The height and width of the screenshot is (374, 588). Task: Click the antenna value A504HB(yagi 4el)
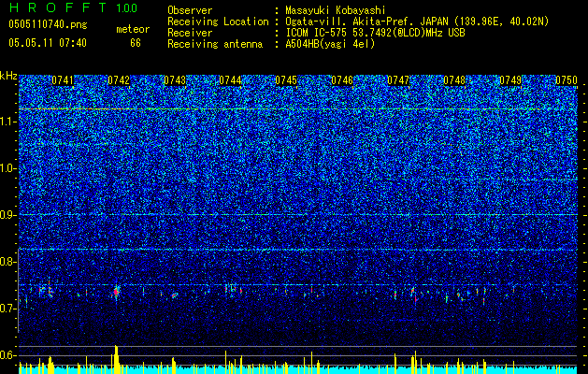click(x=330, y=44)
